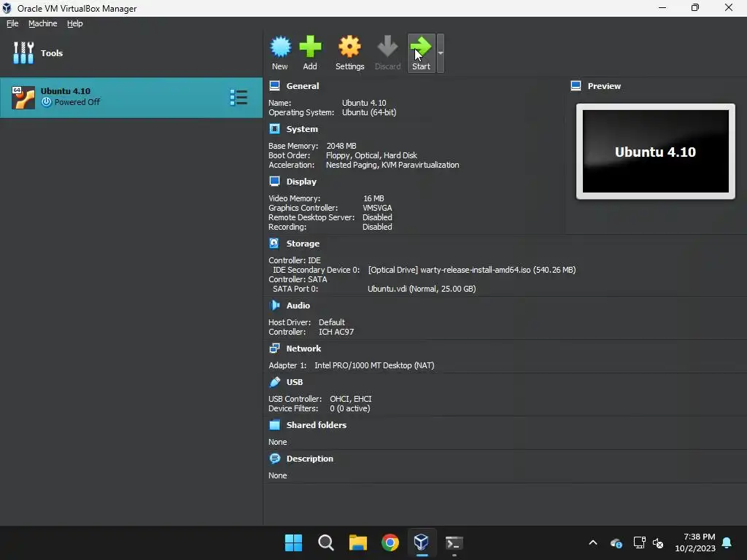This screenshot has height=560, width=747.
Task: Open the General section header
Action: pos(303,86)
